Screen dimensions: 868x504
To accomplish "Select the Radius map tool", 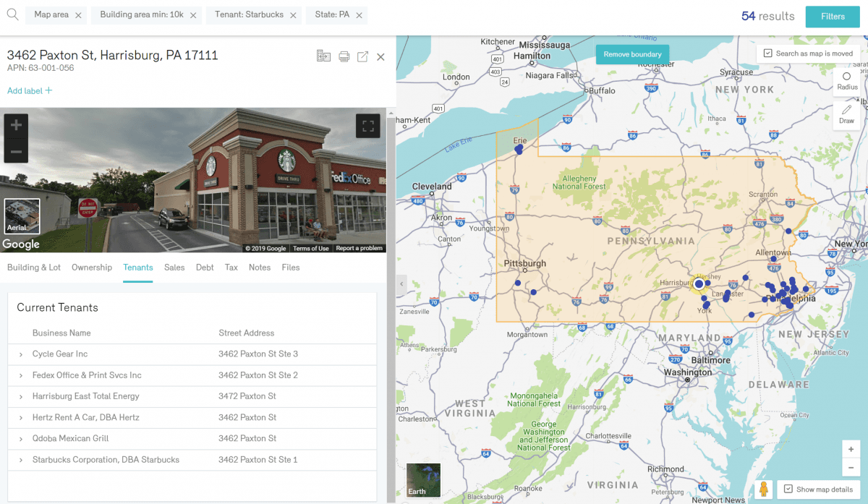I will click(x=847, y=81).
